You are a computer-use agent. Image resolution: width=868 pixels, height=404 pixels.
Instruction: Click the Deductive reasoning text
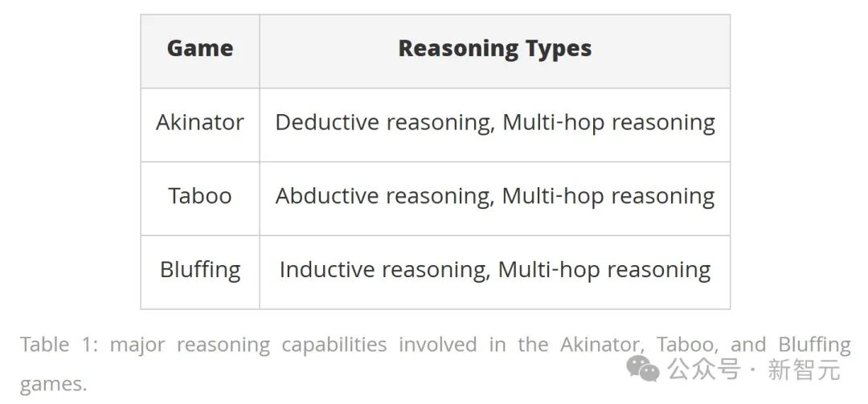[x=385, y=122]
